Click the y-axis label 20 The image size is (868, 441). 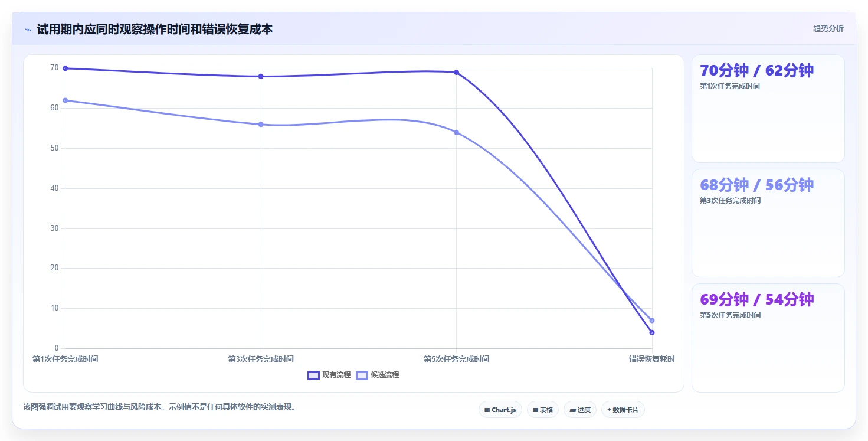(x=54, y=268)
